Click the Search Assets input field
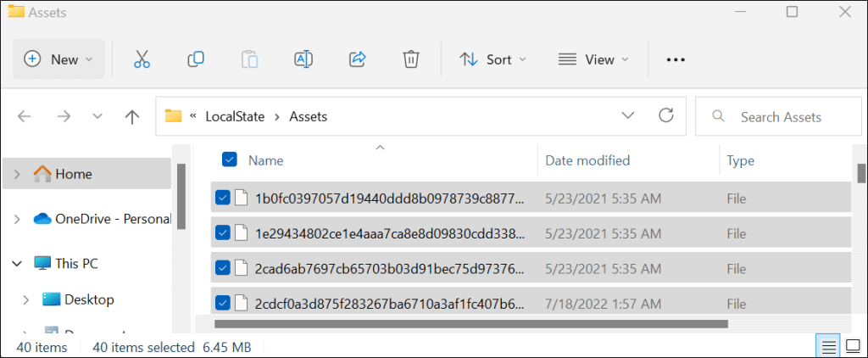 click(x=780, y=117)
